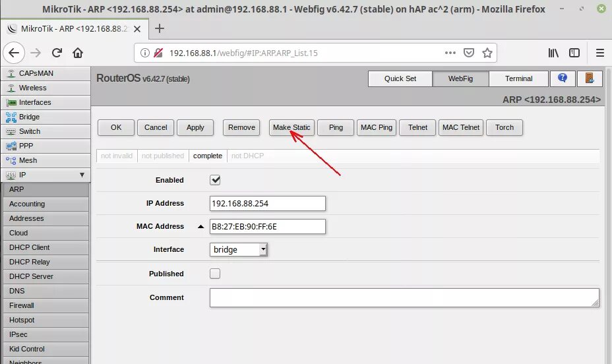Open the Switch menu item
Viewport: 612px width, 364px height.
pyautogui.click(x=46, y=131)
